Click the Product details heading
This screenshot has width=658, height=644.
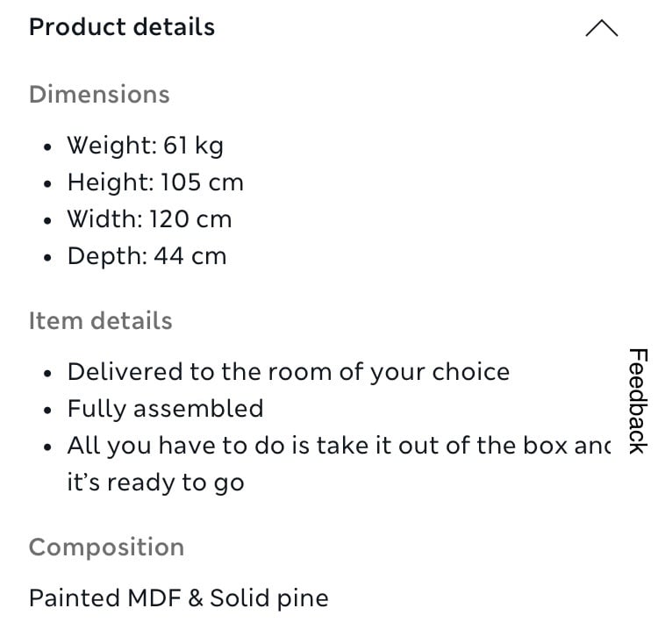coord(122,27)
